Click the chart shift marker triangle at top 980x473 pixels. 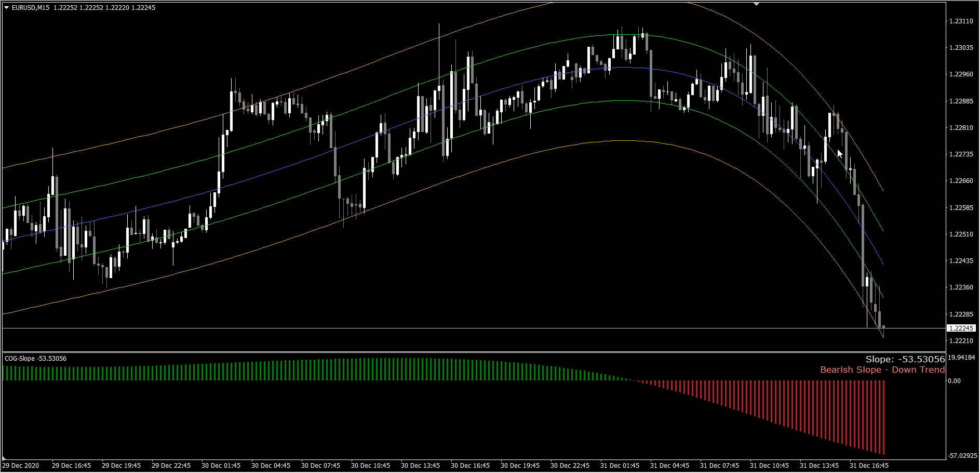pyautogui.click(x=757, y=4)
